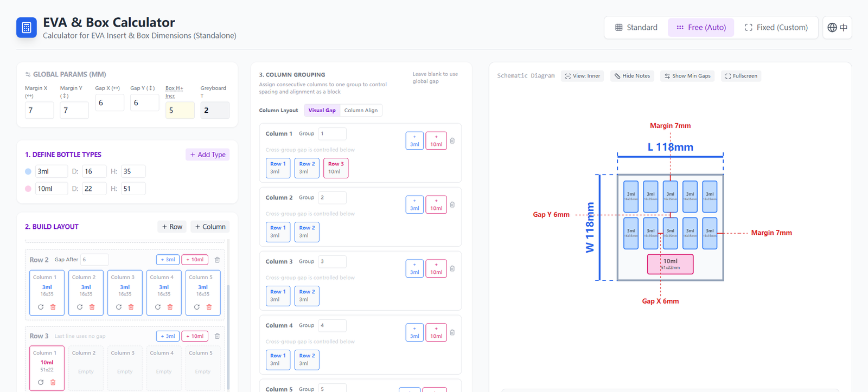
Task: Switch to Fixed (Custom) mode tab
Action: pyautogui.click(x=776, y=28)
